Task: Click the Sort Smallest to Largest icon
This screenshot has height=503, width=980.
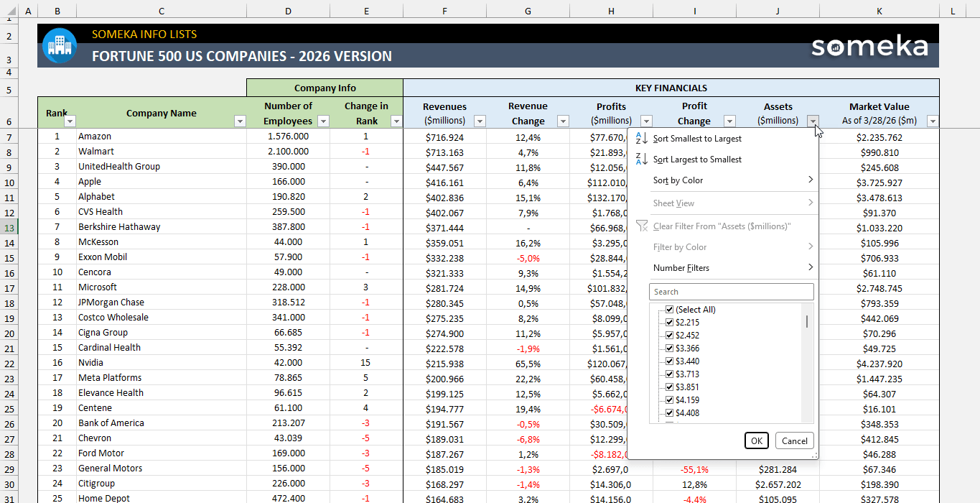Action: click(x=642, y=139)
